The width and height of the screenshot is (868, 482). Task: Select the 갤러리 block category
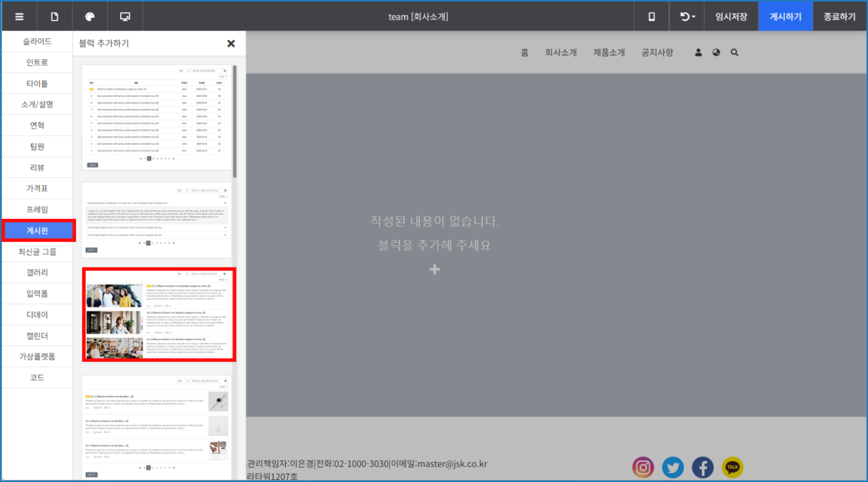37,273
